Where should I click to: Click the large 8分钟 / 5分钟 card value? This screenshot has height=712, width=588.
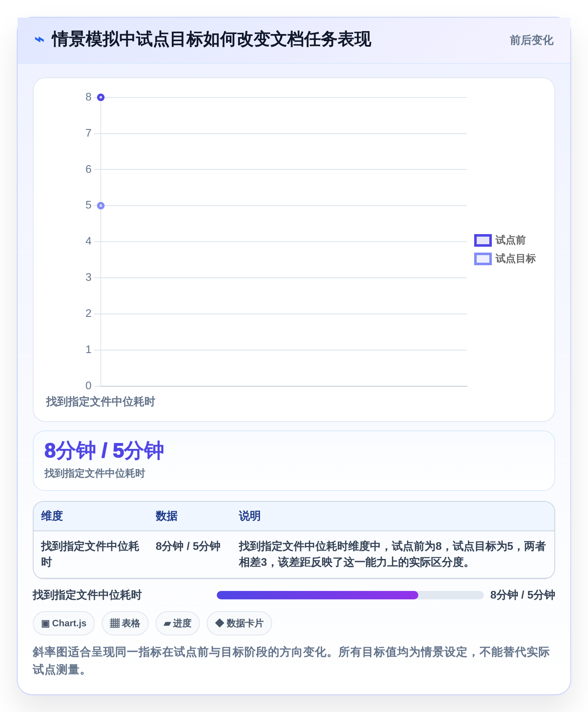pos(104,451)
